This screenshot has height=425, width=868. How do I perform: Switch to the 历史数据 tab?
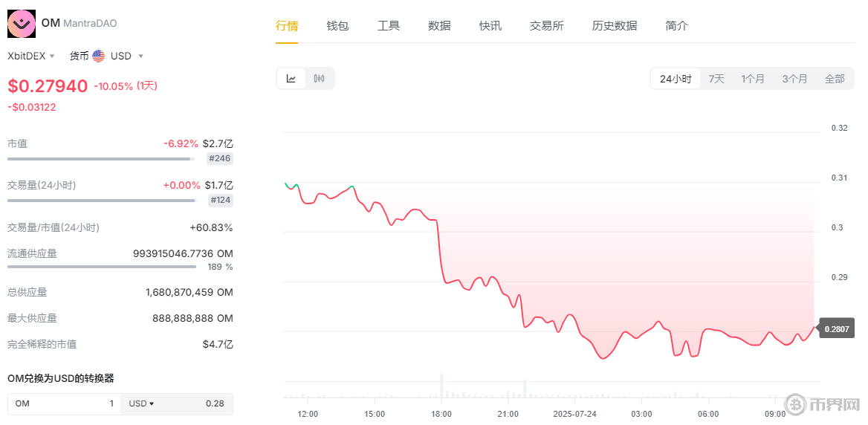coord(615,25)
